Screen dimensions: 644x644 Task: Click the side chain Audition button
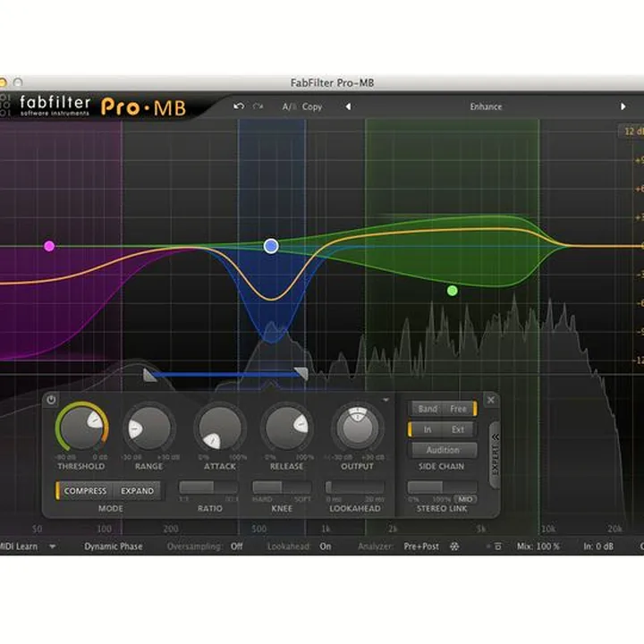[443, 450]
